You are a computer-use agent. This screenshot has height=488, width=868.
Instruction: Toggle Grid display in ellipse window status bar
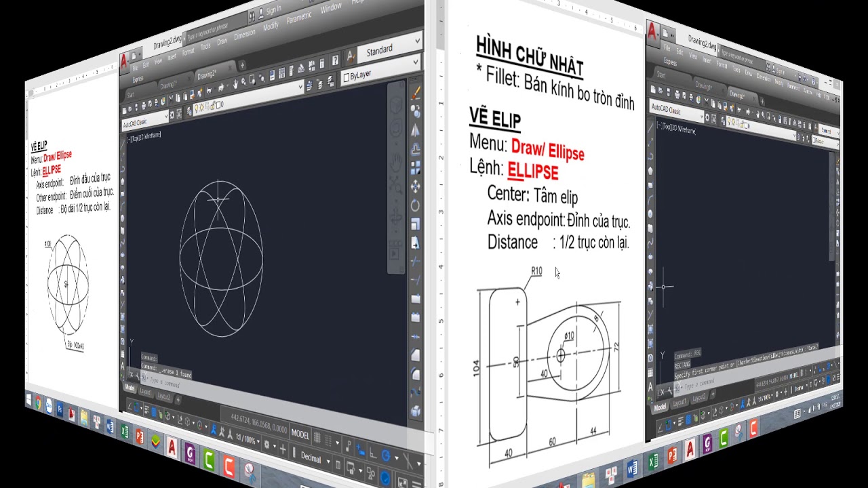317,438
